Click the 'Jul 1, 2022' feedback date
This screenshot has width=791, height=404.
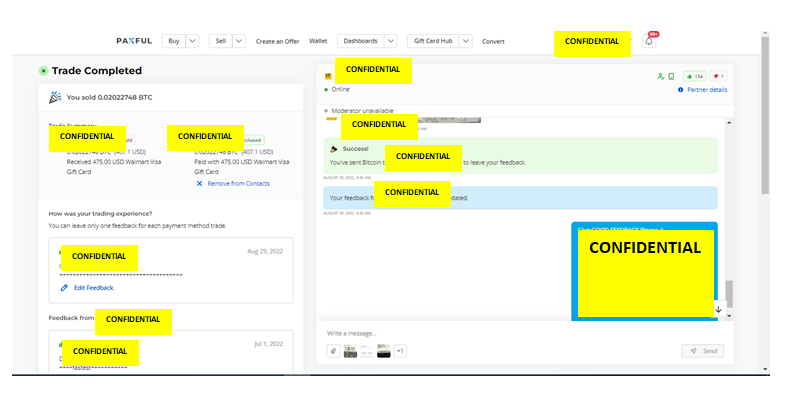pyautogui.click(x=268, y=344)
